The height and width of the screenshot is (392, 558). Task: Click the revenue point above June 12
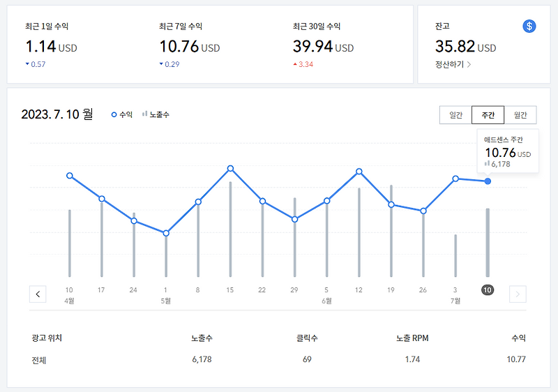(x=359, y=172)
